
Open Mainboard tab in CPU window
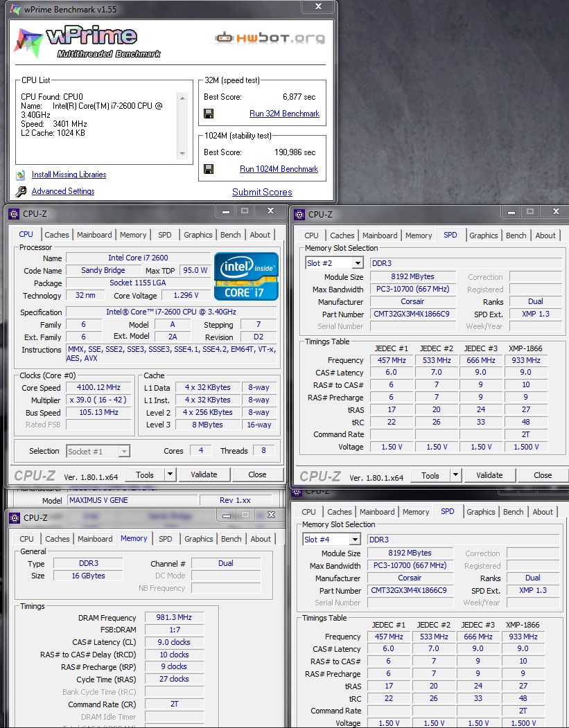click(x=94, y=235)
